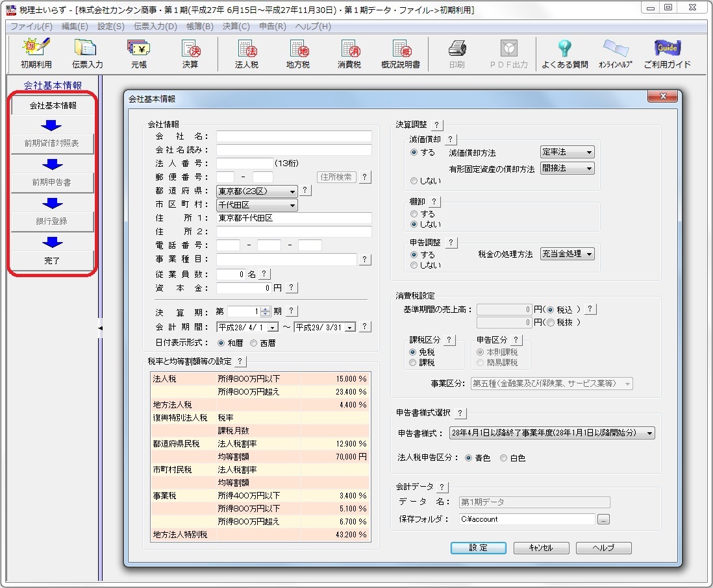Viewport: 713px width, 588px height.
Task: Open the 伝票入力(D) menu
Action: point(155,27)
